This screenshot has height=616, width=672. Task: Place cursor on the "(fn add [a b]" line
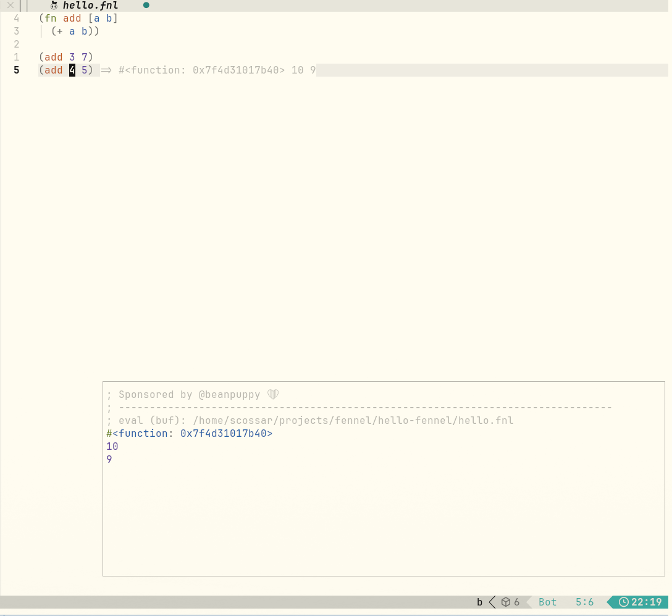pos(78,18)
